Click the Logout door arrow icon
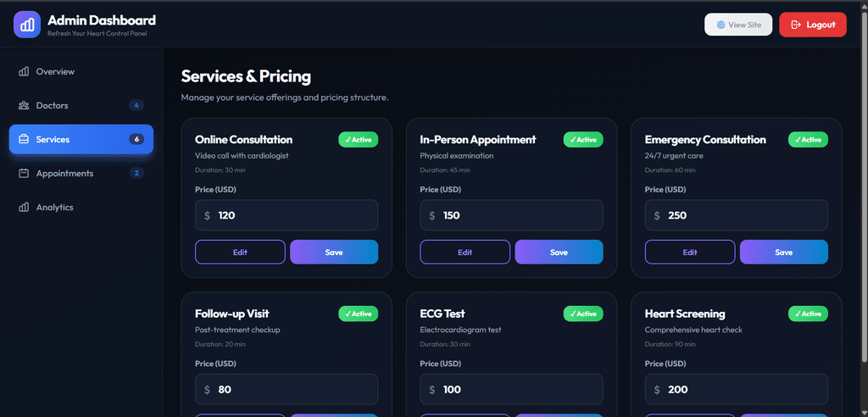868x417 pixels. coord(796,25)
